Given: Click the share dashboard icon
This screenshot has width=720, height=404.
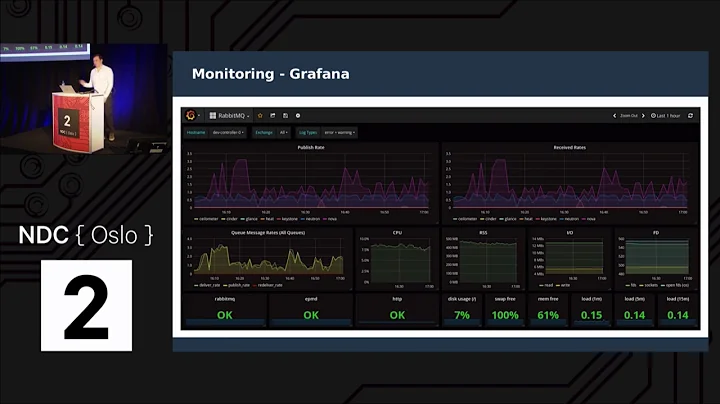Looking at the screenshot, I should point(273,116).
